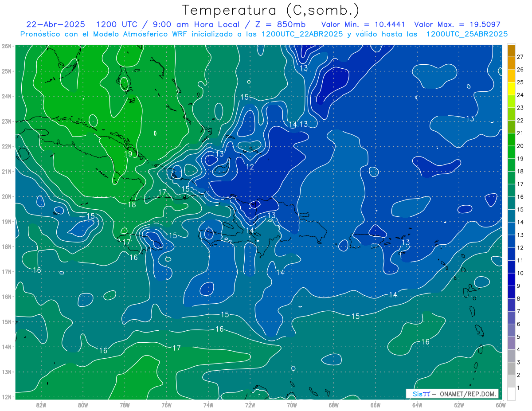Click the color scale label "10"
The height and width of the screenshot is (411, 532).
[x=520, y=273]
